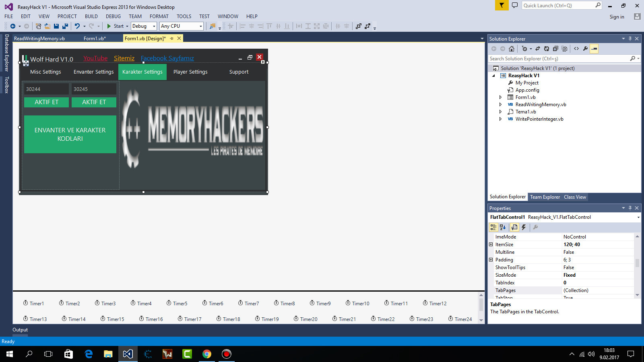Toggle Preview Selected Items in Solution Explorer

(594, 49)
